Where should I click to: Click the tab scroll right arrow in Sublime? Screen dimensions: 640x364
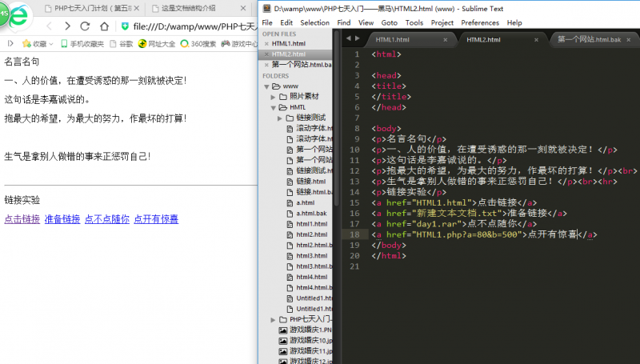355,38
